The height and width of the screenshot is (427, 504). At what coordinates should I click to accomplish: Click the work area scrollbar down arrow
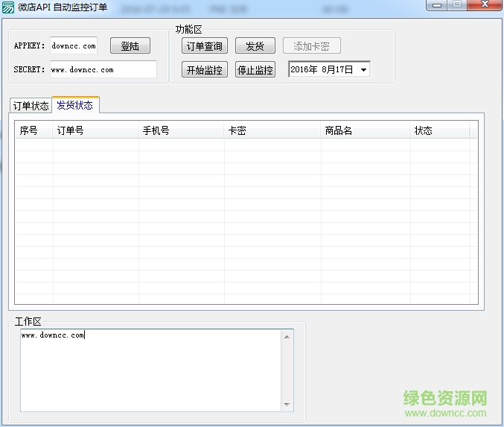point(287,405)
